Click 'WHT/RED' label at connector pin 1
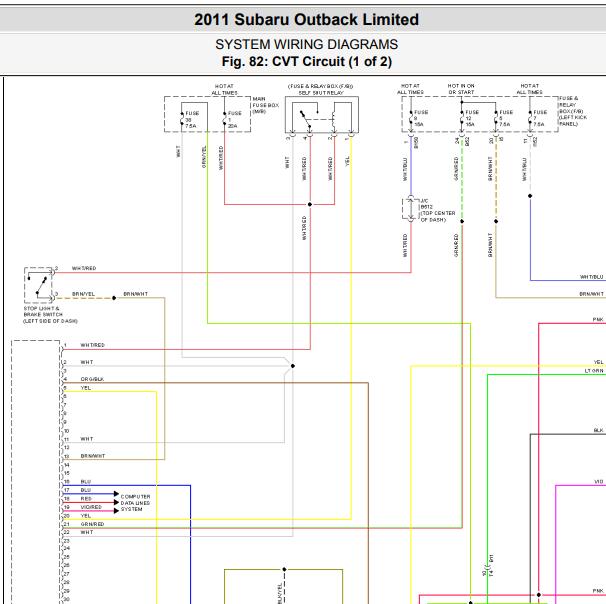 (92, 345)
